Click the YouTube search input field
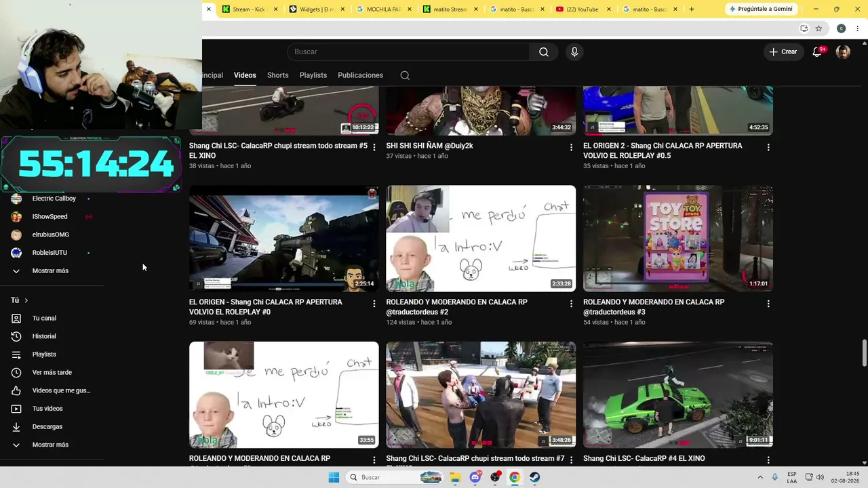868x488 pixels. (408, 52)
